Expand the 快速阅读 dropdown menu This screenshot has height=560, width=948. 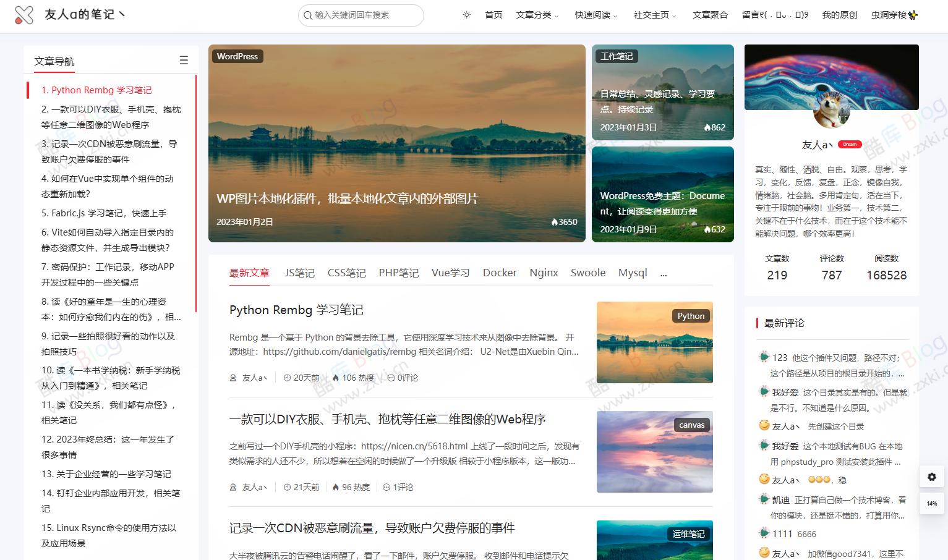596,15
